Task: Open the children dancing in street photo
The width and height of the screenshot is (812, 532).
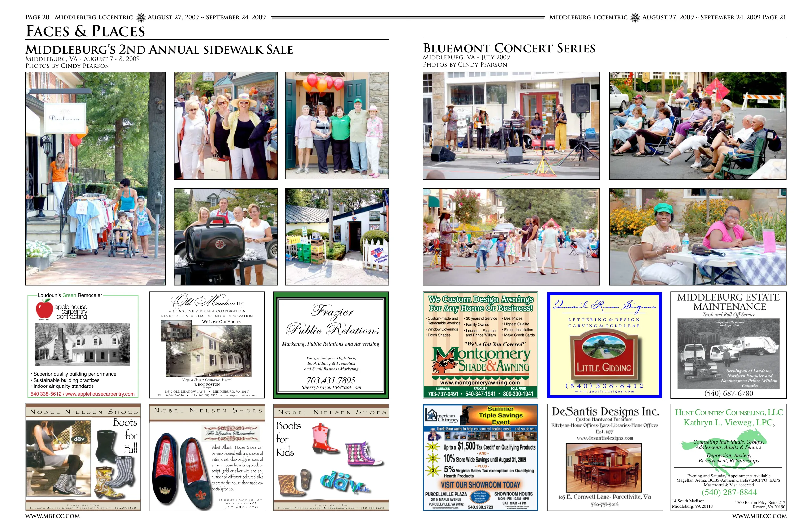Action: [x=511, y=237]
